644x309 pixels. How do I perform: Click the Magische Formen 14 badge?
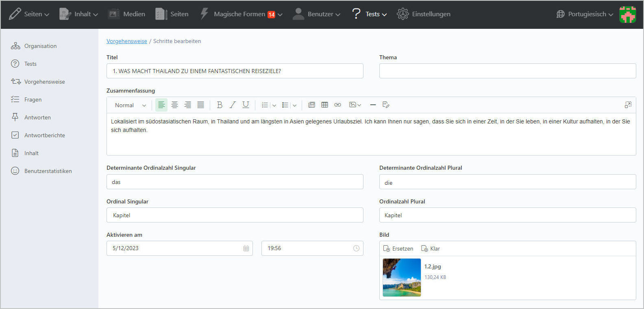coord(271,15)
